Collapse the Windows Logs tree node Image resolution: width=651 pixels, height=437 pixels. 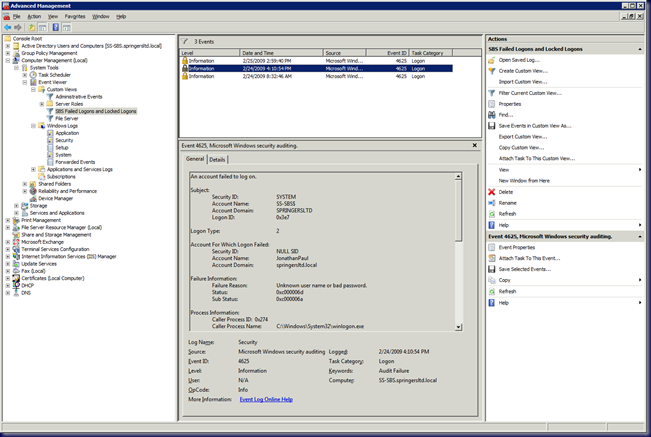(x=34, y=125)
